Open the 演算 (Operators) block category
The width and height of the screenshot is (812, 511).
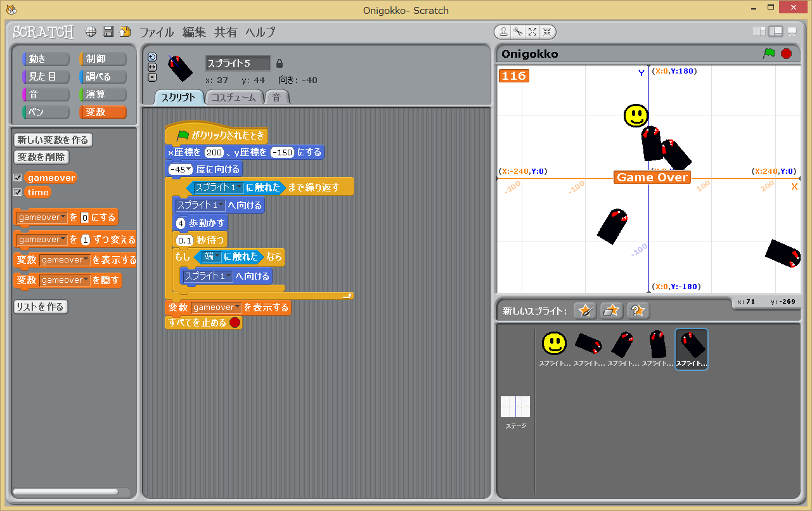(x=103, y=94)
